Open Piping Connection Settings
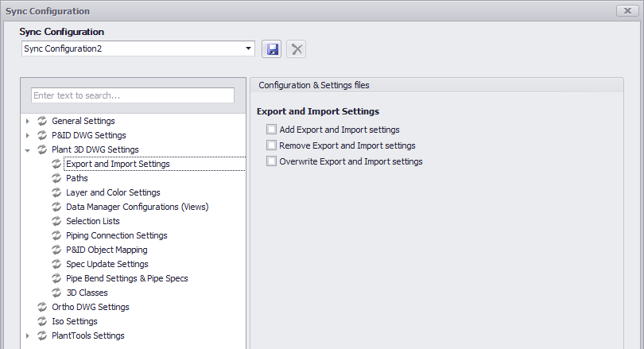 coord(117,235)
